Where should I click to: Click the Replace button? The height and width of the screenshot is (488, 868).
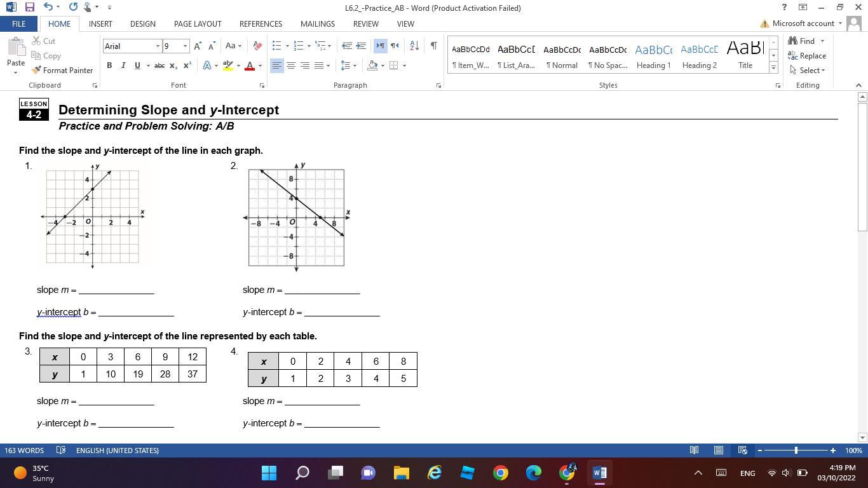pos(807,56)
